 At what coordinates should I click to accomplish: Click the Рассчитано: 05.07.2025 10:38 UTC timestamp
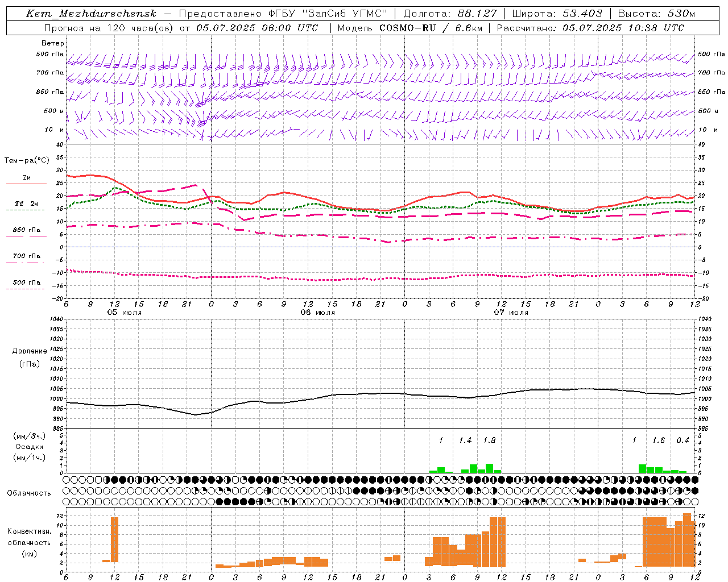tap(590, 28)
